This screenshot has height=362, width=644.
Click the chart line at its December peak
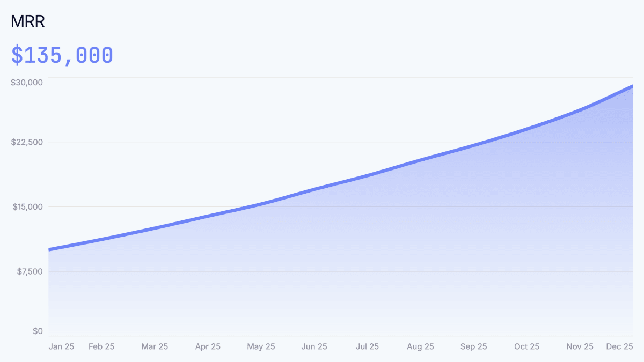[x=631, y=86]
